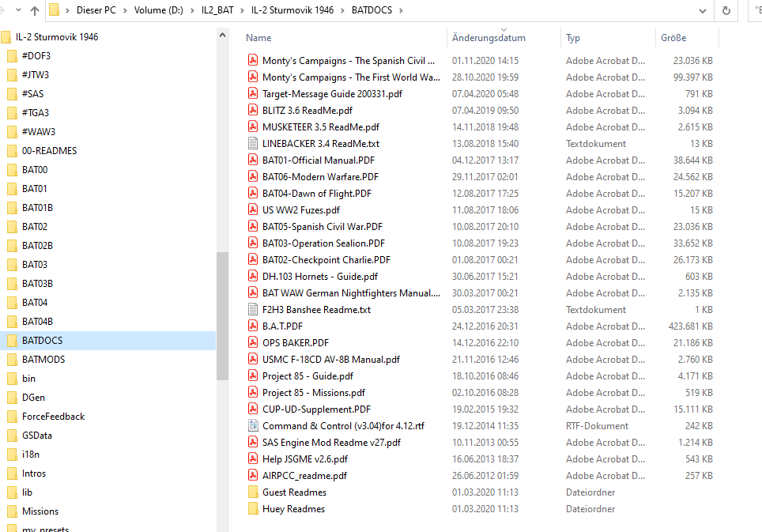Image resolution: width=762 pixels, height=532 pixels.
Task: Click the folder icon of #DOF3 in tree
Action: pyautogui.click(x=12, y=56)
